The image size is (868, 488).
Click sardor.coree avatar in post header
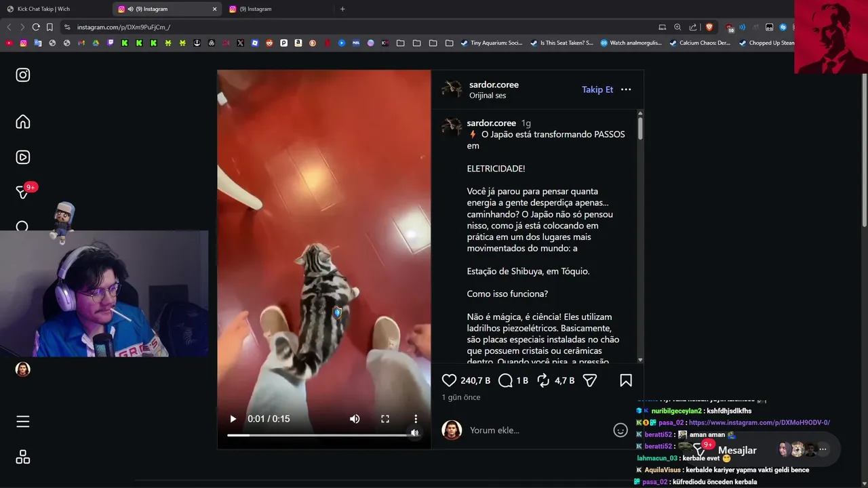pyautogui.click(x=452, y=89)
